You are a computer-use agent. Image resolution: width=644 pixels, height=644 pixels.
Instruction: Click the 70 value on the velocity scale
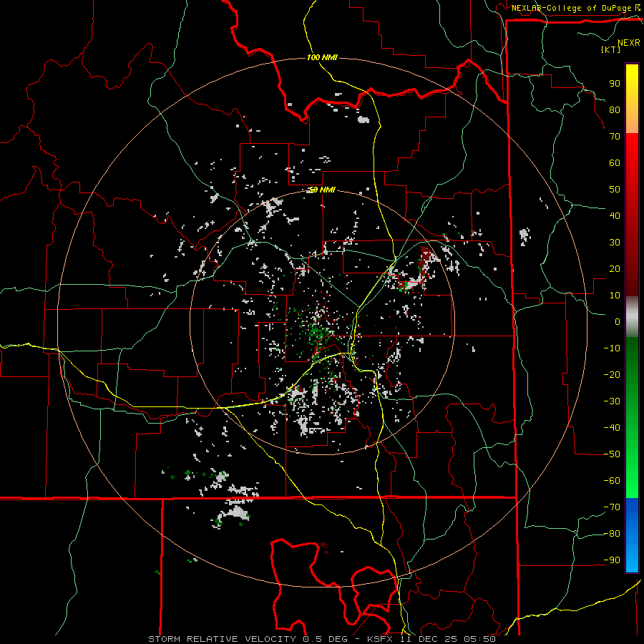[x=615, y=137]
